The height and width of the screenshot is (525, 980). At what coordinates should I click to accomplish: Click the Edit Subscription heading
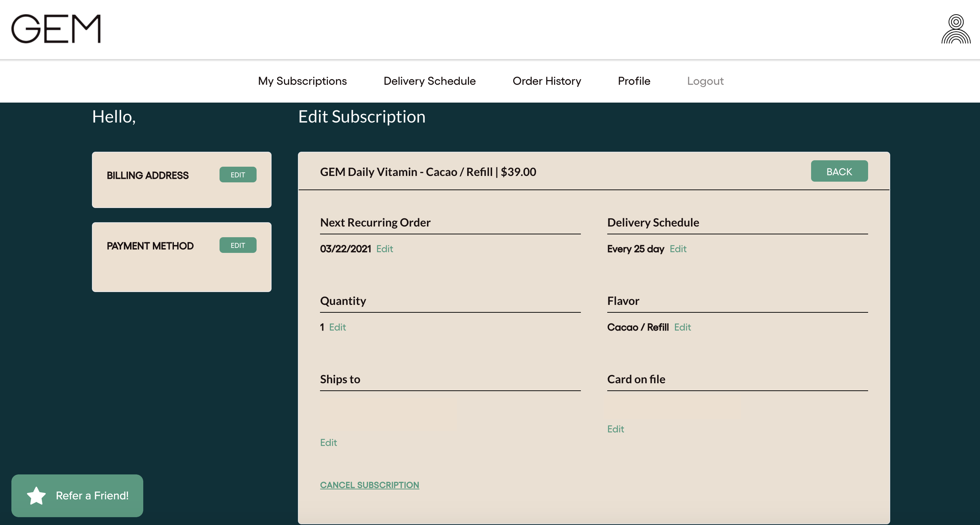362,117
